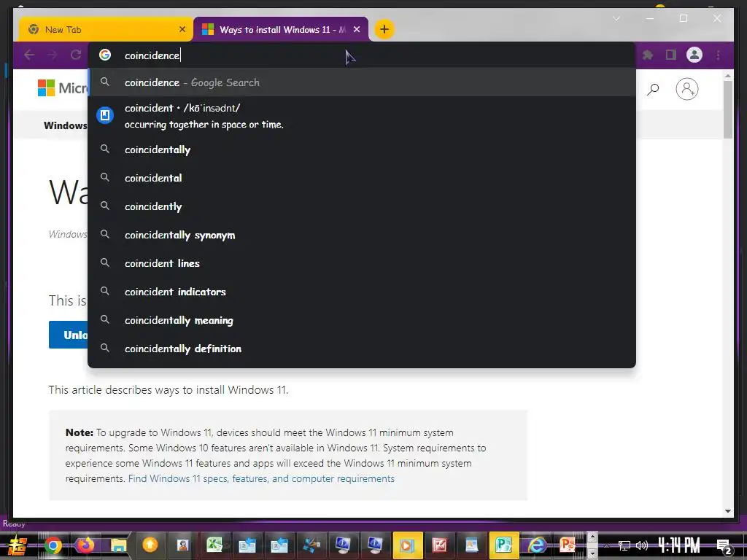Open the volume speaker tray icon
Viewport: 747px width, 560px height.
[x=642, y=545]
